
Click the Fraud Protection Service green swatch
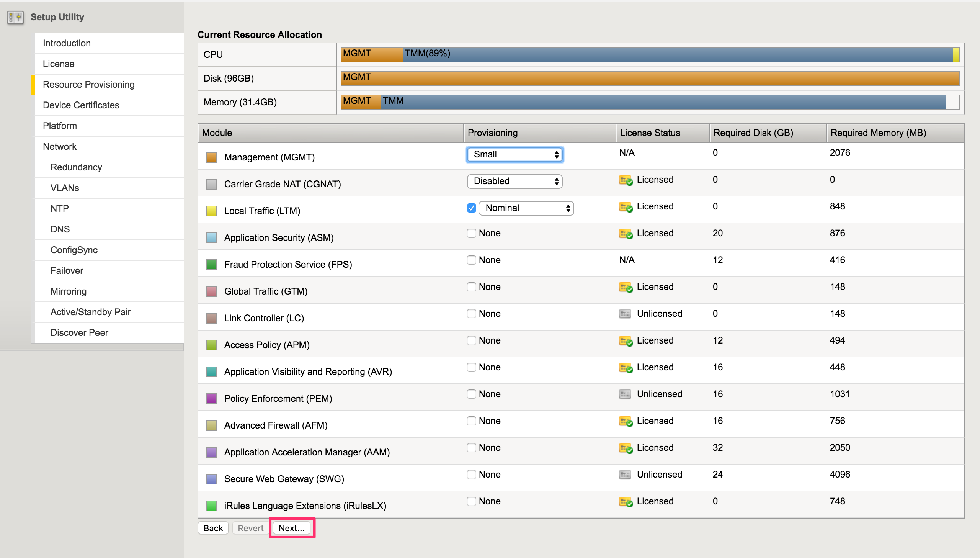(x=211, y=265)
